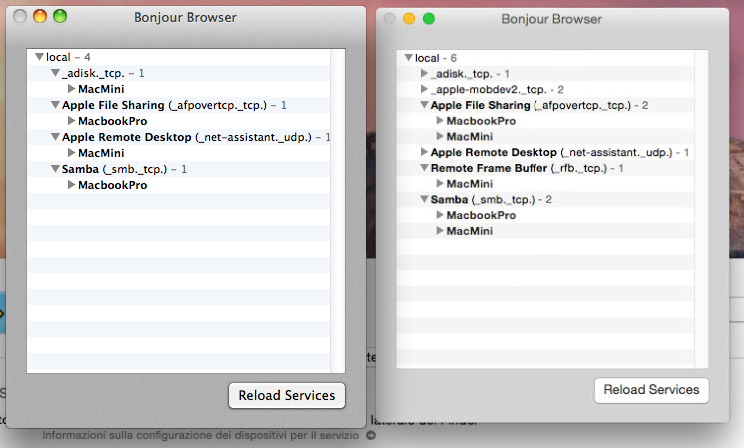Image resolution: width=744 pixels, height=448 pixels.
Task: Collapse the local - 6 tree in right window
Action: tap(409, 58)
